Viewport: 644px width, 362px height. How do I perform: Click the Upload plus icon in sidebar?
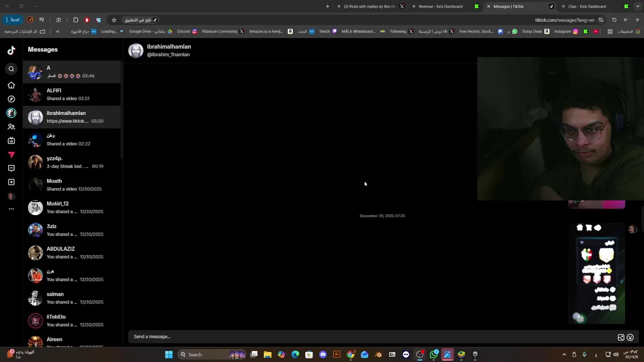pyautogui.click(x=11, y=182)
